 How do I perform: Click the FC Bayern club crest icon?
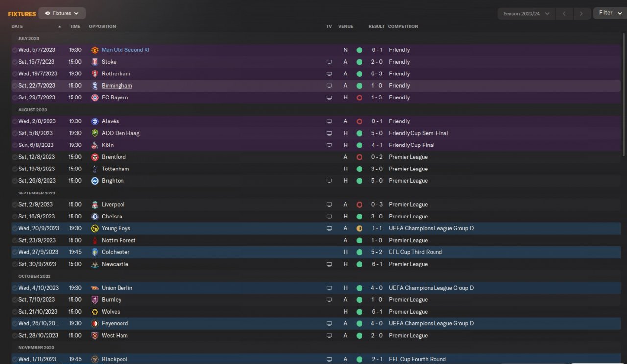[95, 97]
